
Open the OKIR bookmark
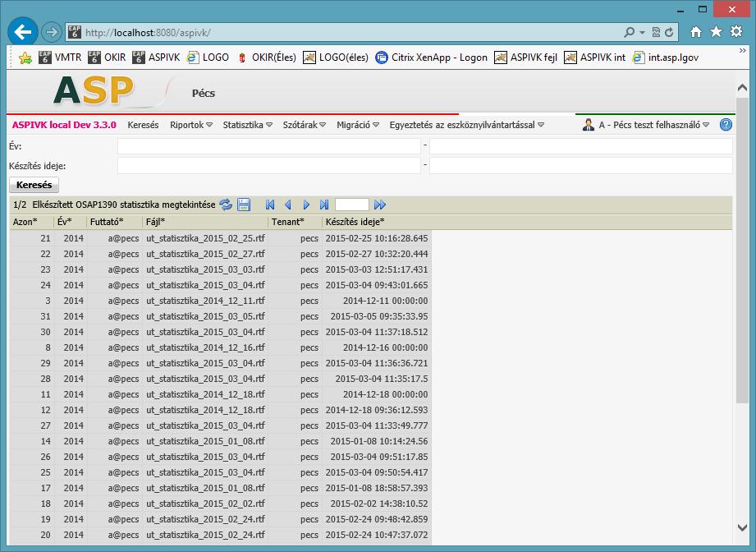click(107, 57)
